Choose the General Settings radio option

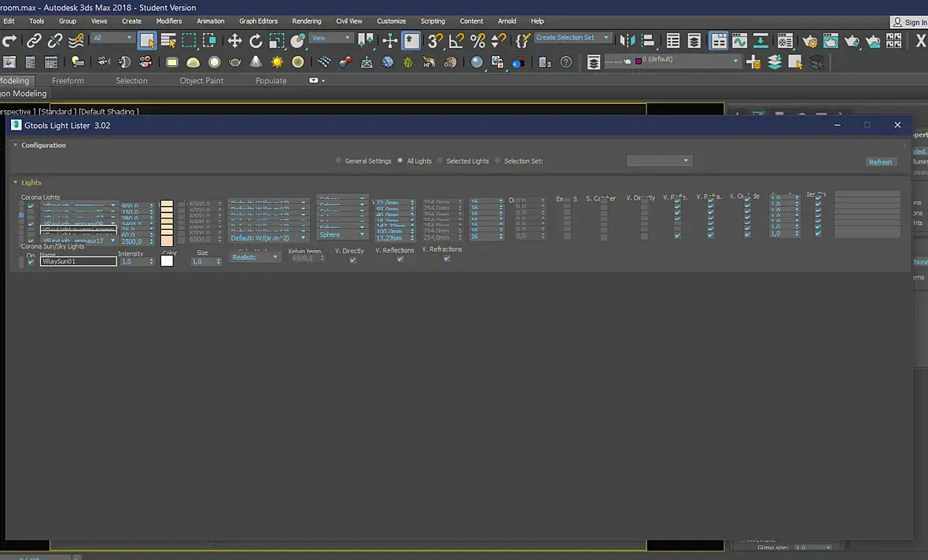pos(338,161)
